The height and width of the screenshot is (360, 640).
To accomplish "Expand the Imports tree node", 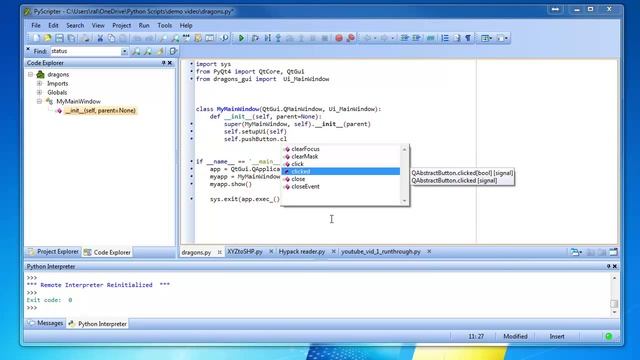I will pos(40,83).
